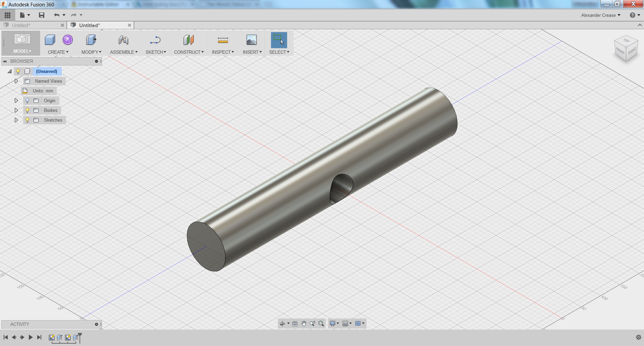Click the Save disk icon
This screenshot has width=644, height=346.
(42, 15)
